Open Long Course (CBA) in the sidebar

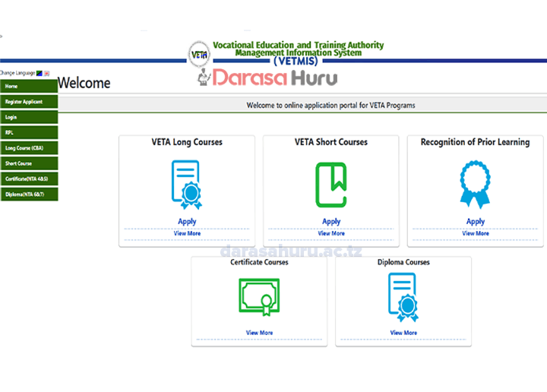29,148
